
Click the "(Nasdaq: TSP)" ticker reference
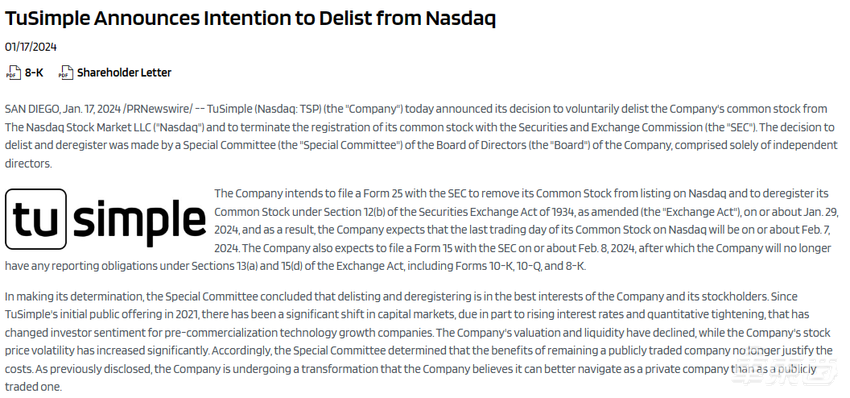pyautogui.click(x=287, y=109)
